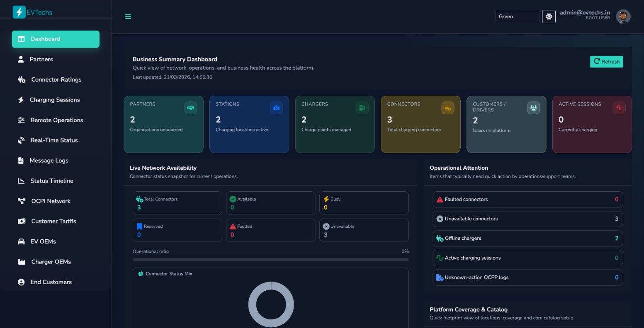Click the admin@evtechs.in profile avatar
The width and height of the screenshot is (644, 328).
pyautogui.click(x=623, y=16)
